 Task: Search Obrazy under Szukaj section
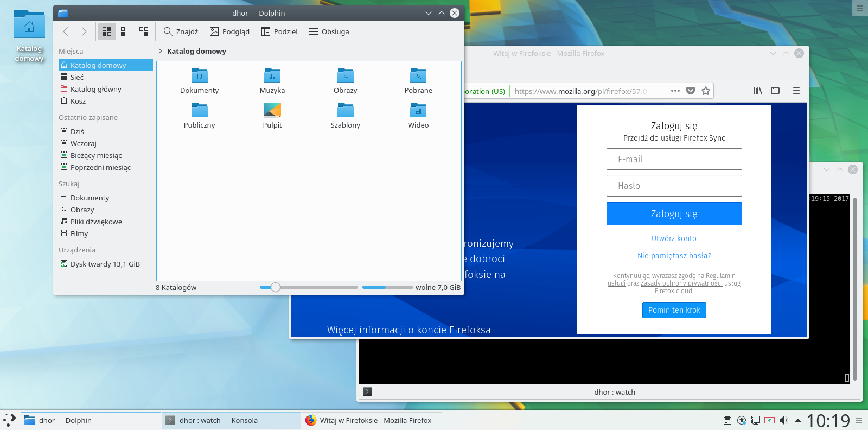[x=106, y=210]
